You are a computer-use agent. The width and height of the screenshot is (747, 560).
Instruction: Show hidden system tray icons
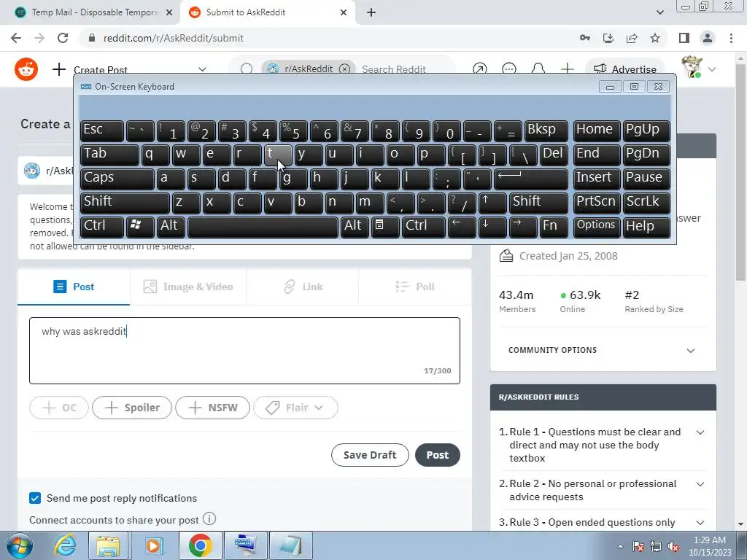click(620, 546)
